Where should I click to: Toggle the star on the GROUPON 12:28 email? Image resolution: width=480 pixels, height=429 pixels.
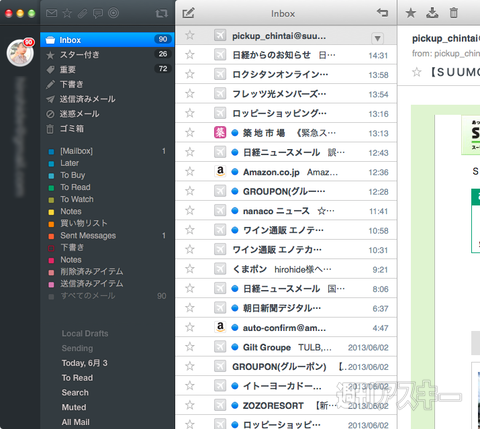pyautogui.click(x=190, y=191)
